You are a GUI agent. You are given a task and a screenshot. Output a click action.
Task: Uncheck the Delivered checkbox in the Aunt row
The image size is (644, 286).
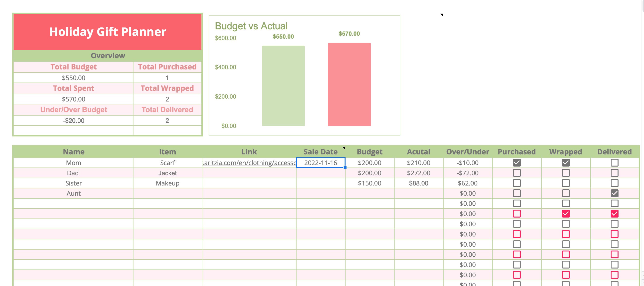click(614, 193)
